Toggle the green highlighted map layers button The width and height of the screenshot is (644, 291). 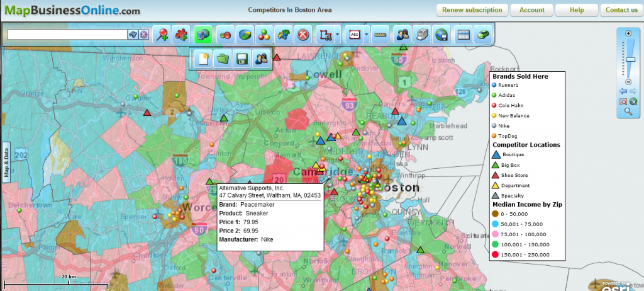[x=203, y=35]
